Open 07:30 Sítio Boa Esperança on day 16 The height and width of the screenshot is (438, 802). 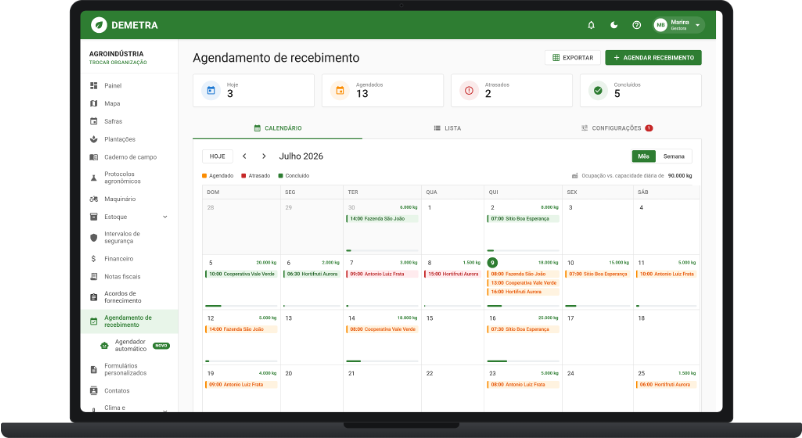click(x=523, y=329)
